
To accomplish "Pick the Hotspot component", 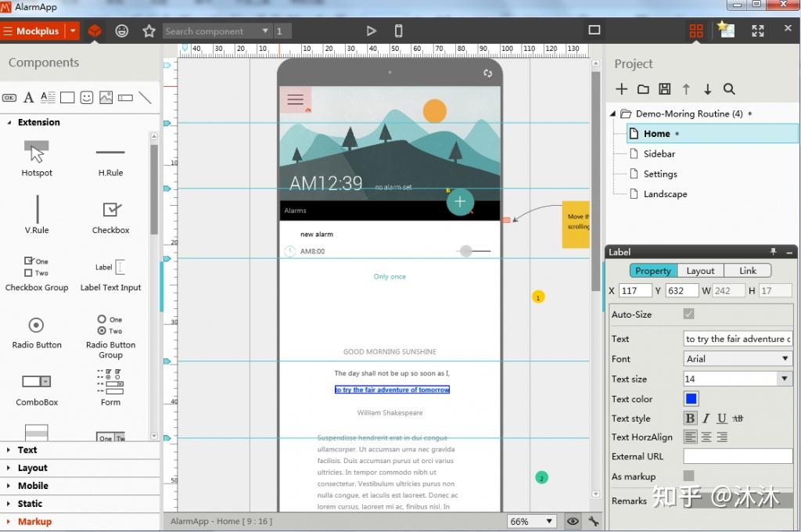I will [37, 158].
